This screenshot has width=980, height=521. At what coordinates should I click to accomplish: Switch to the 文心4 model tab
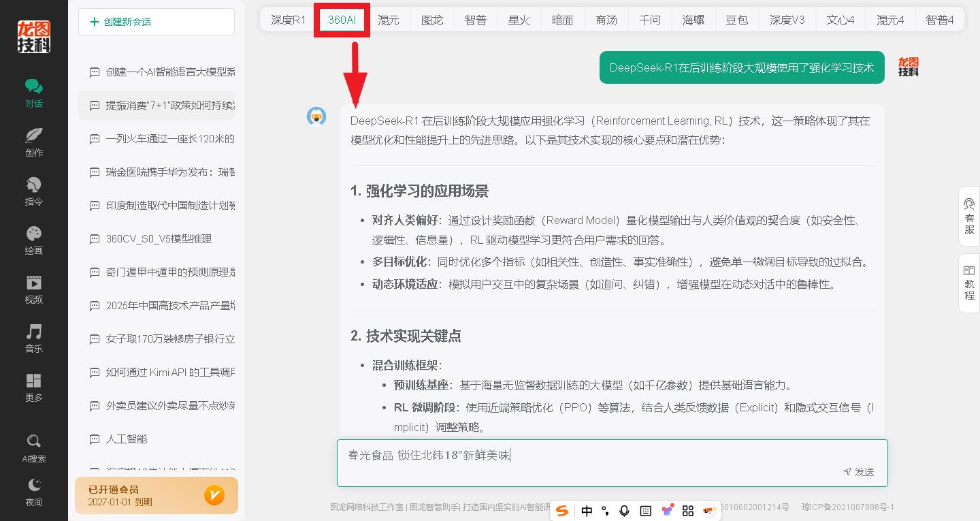click(x=840, y=20)
